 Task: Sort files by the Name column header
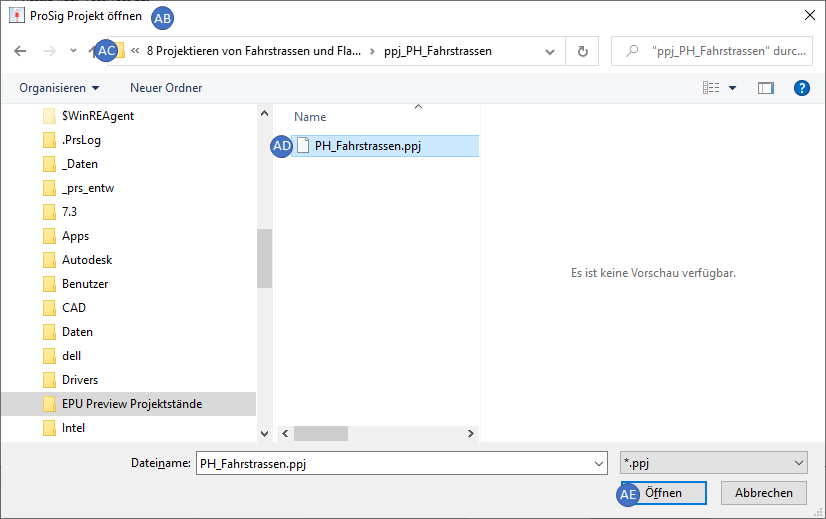coord(310,117)
